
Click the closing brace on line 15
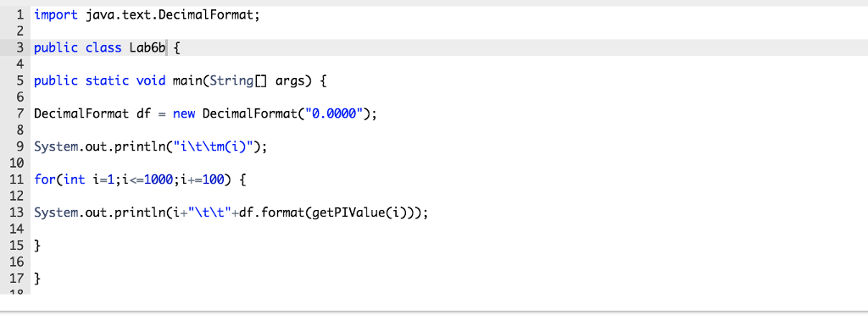click(37, 245)
